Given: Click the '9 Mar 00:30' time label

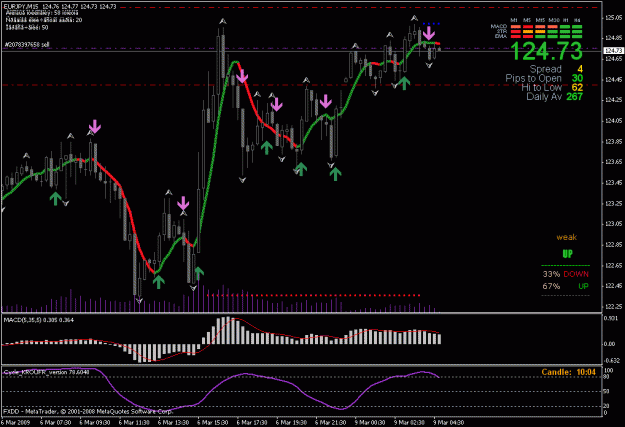Looking at the screenshot, I should [x=370, y=422].
